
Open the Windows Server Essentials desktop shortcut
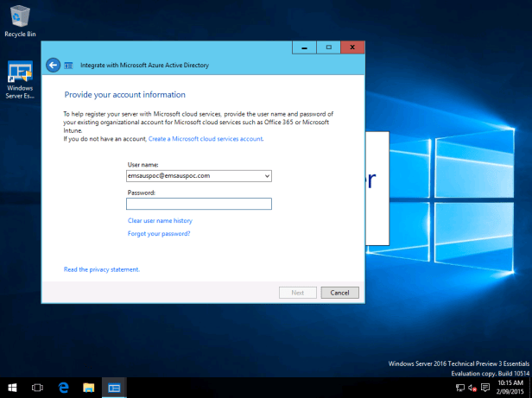pos(19,79)
